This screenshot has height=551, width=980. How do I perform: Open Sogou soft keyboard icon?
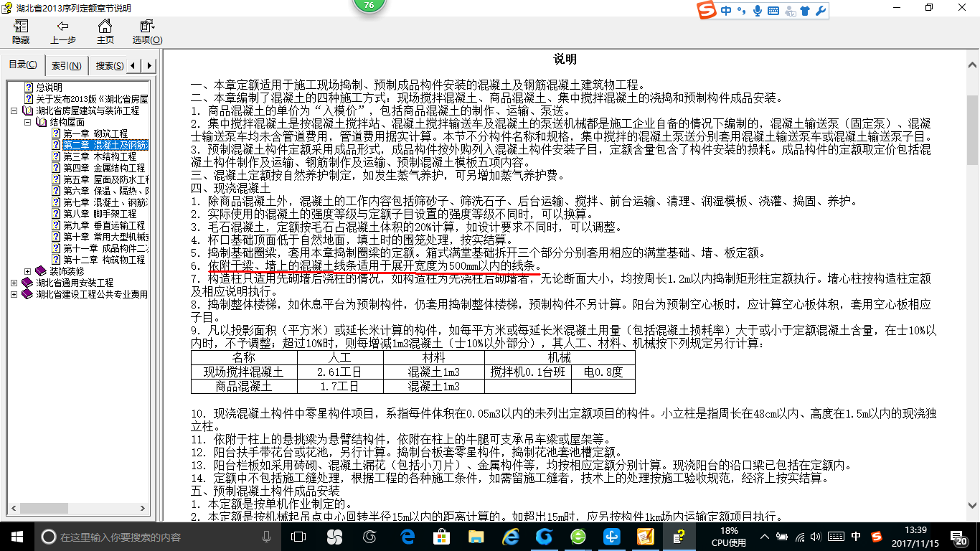tap(773, 11)
